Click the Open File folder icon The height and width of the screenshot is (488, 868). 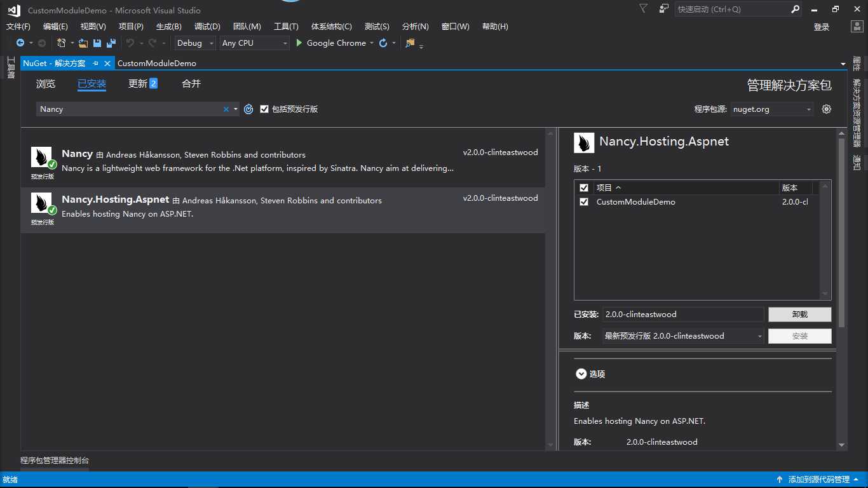click(x=83, y=43)
